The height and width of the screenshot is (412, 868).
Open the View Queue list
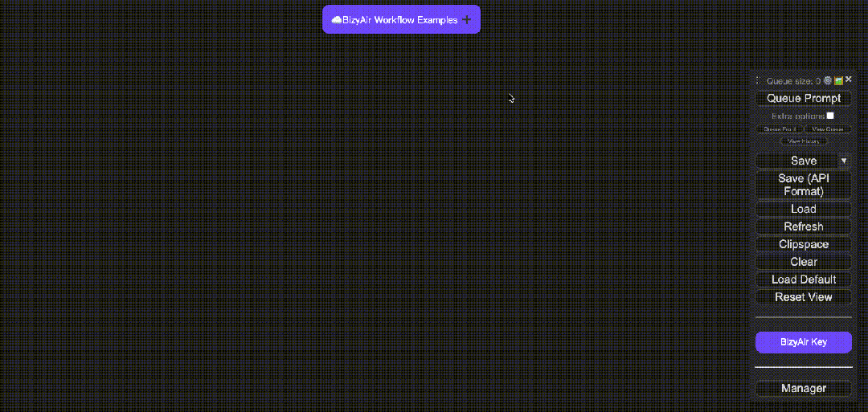[827, 128]
